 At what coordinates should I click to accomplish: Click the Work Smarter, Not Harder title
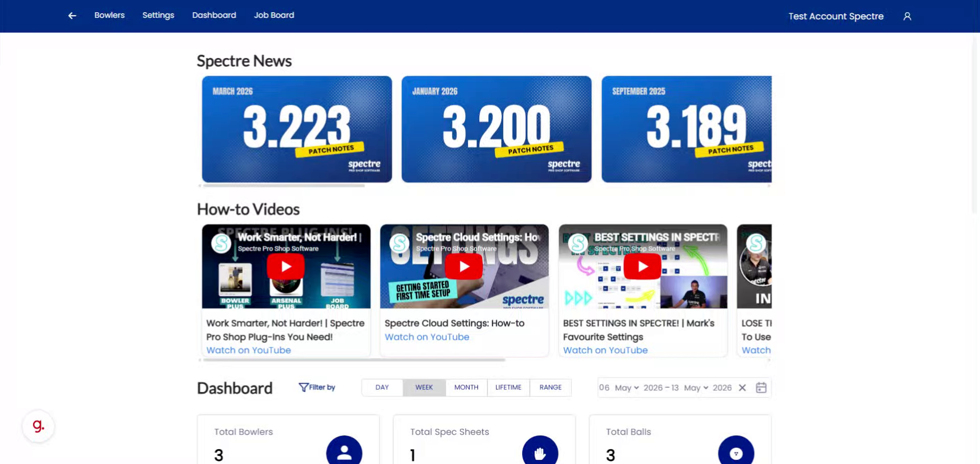[285, 330]
